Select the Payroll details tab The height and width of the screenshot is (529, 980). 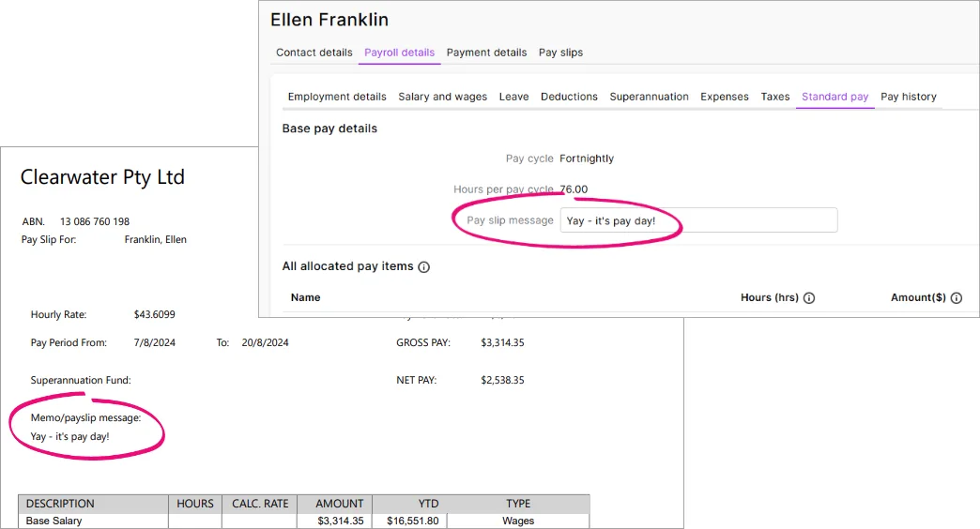[x=399, y=53]
